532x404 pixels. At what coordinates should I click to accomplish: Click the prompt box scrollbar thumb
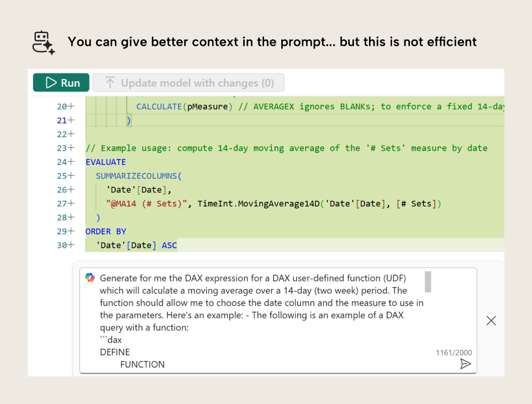(428, 281)
